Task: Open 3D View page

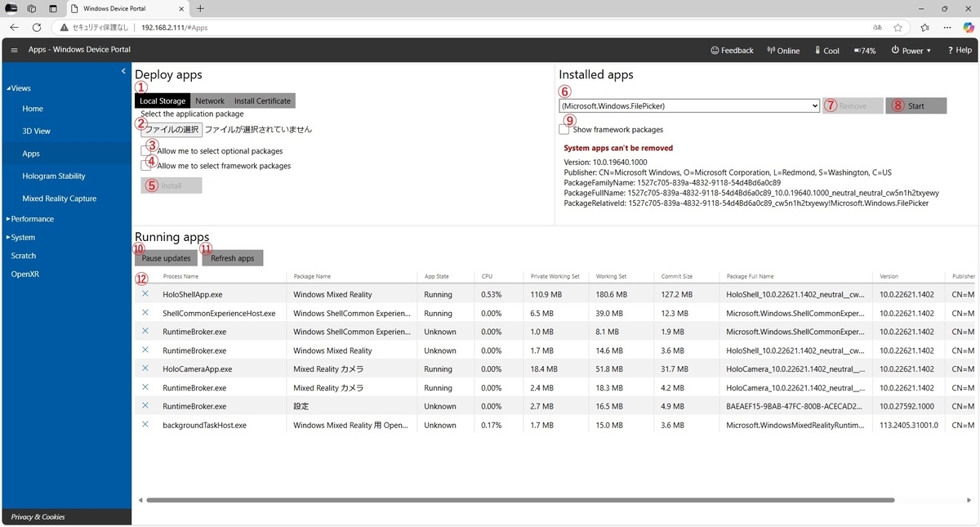Action: click(36, 131)
